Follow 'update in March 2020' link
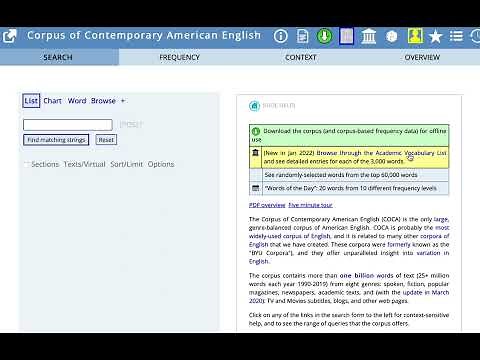 click(426, 292)
